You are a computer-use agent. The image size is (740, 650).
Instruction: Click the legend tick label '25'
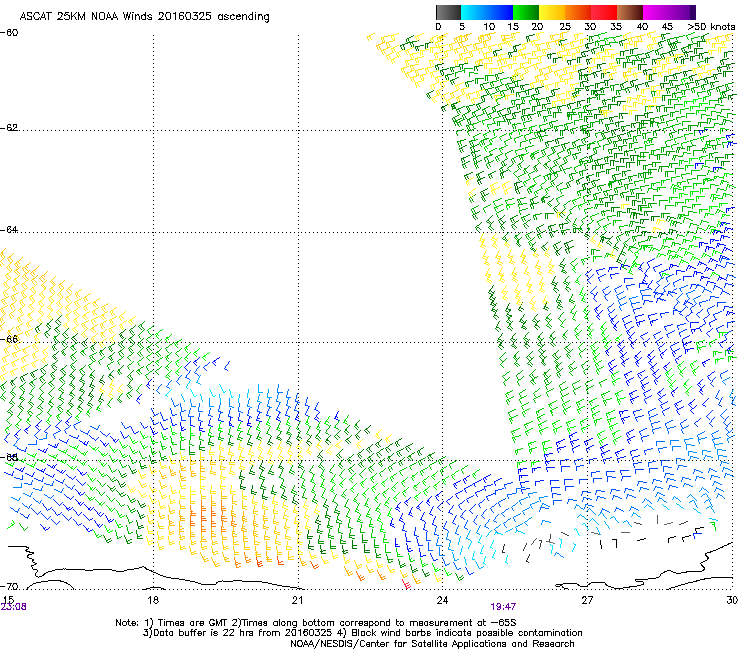pos(565,27)
